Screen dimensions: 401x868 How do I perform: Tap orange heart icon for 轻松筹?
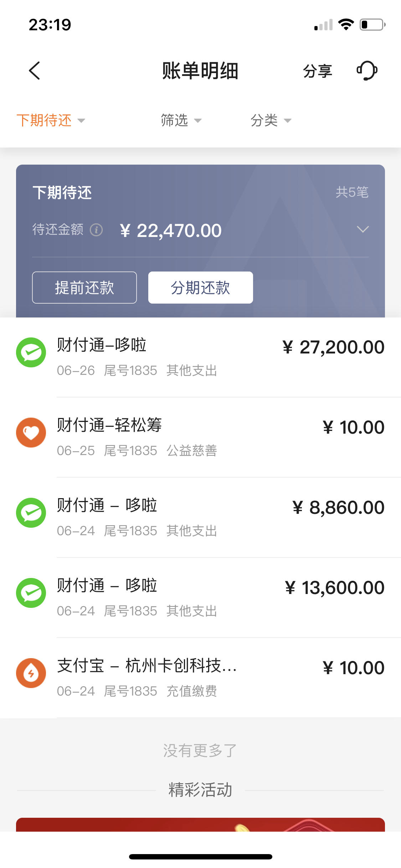pyautogui.click(x=31, y=433)
